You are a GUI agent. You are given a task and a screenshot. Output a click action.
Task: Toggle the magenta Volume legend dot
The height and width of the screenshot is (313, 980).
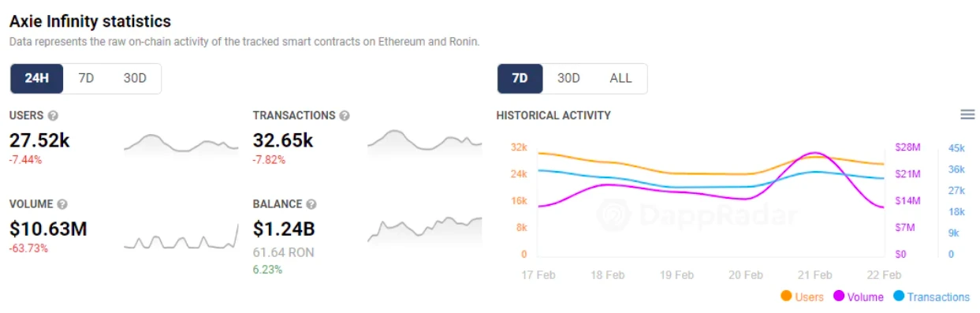pos(839,297)
